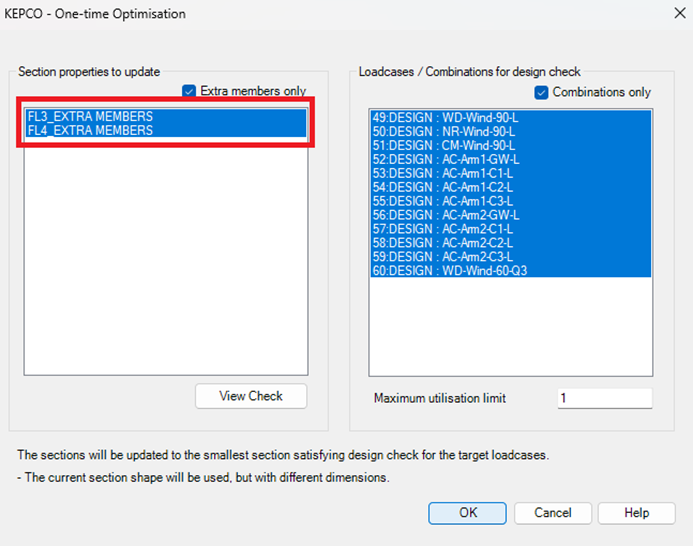Screen dimensions: 693x546
Task: Open Help for this dialog
Action: tap(636, 513)
